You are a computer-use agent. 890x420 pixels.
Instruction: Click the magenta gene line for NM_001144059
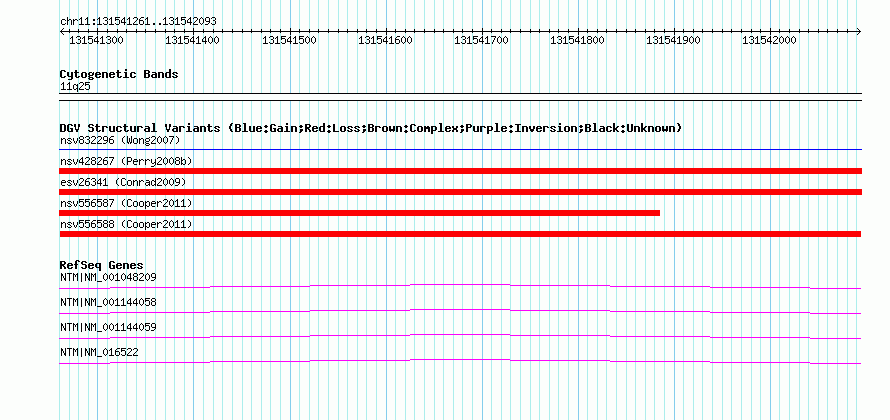(x=460, y=337)
